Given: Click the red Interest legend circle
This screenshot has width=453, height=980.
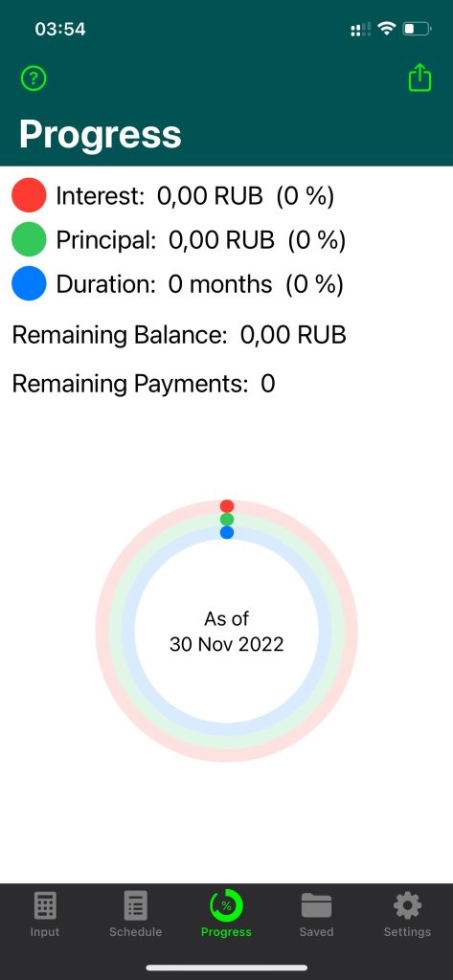Looking at the screenshot, I should click(x=29, y=195).
